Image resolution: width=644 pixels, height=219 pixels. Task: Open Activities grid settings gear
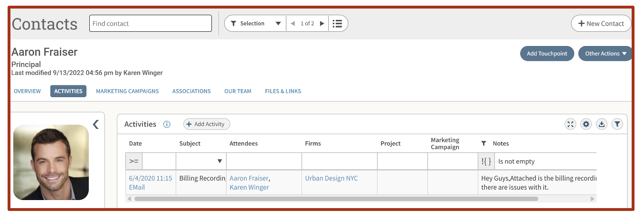[586, 124]
